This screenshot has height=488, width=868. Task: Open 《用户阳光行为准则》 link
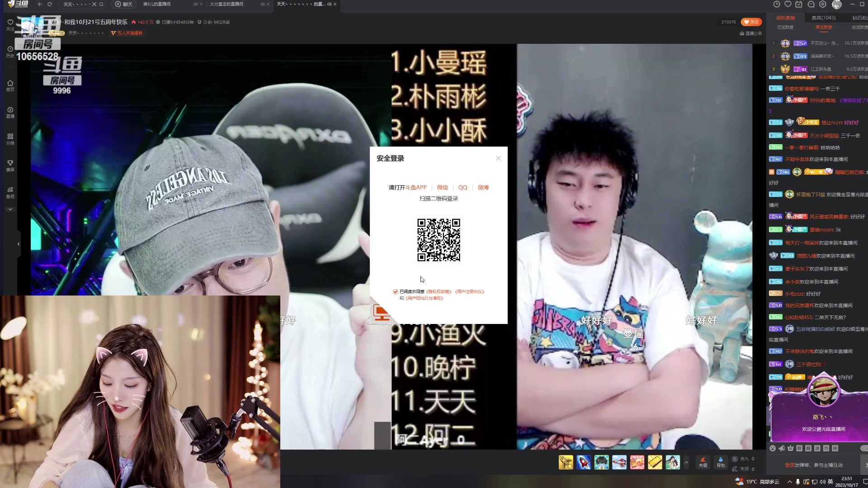coord(424,298)
